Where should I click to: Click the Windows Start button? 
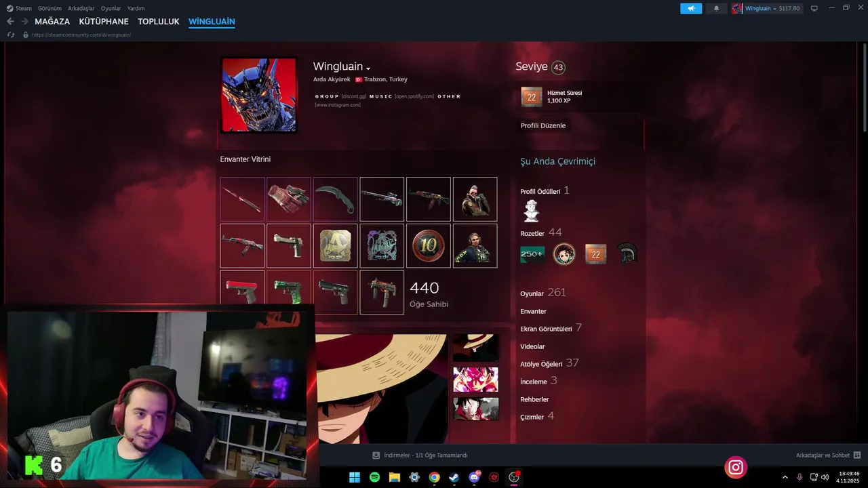pos(355,477)
